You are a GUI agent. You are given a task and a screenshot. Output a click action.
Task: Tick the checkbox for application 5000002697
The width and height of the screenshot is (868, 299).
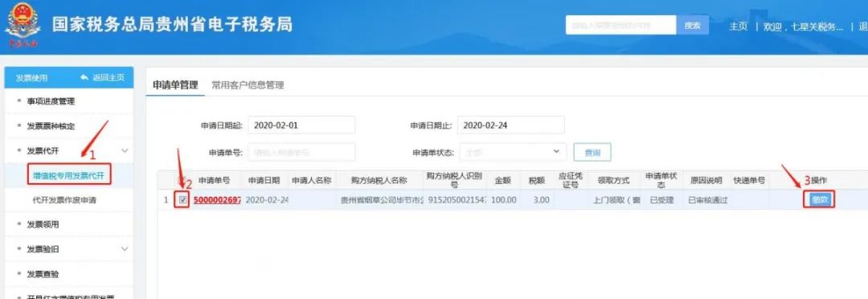pos(182,200)
